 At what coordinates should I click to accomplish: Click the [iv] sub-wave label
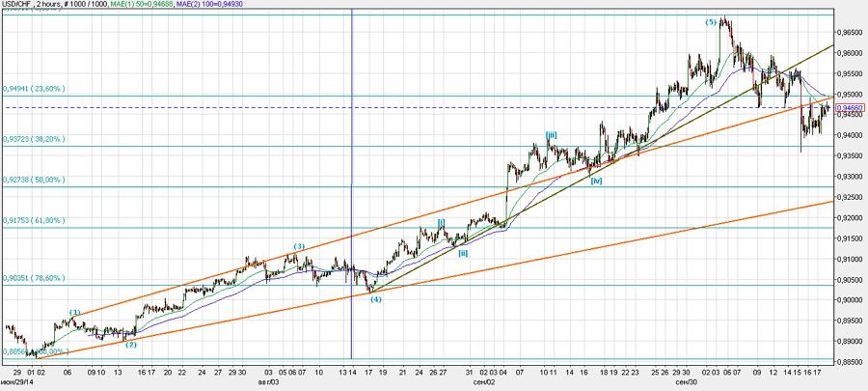[x=597, y=181]
